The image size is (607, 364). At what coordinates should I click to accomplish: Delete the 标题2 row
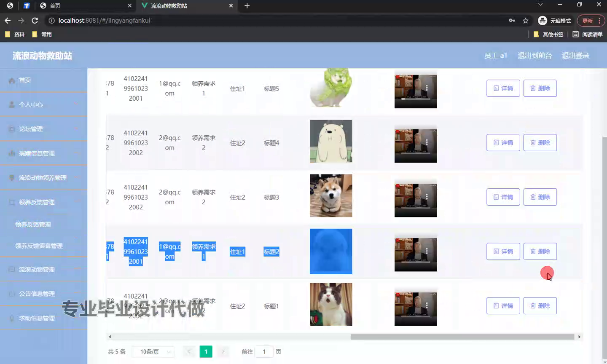pos(540,251)
